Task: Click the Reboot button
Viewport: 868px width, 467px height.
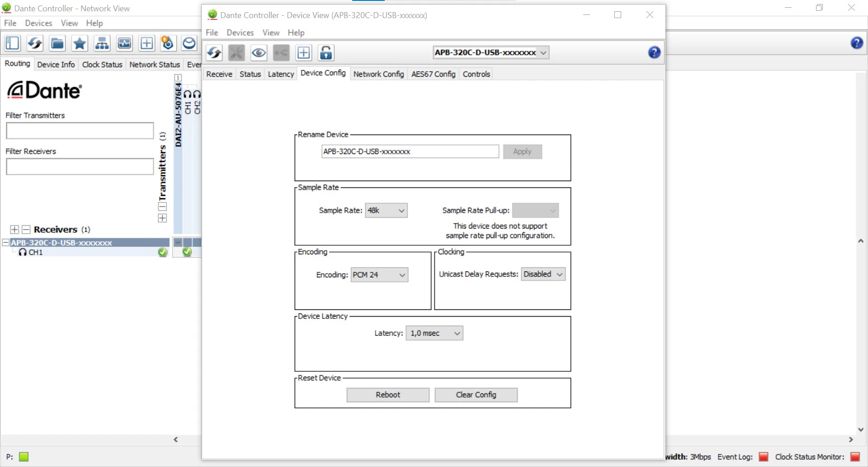Action: [x=387, y=395]
